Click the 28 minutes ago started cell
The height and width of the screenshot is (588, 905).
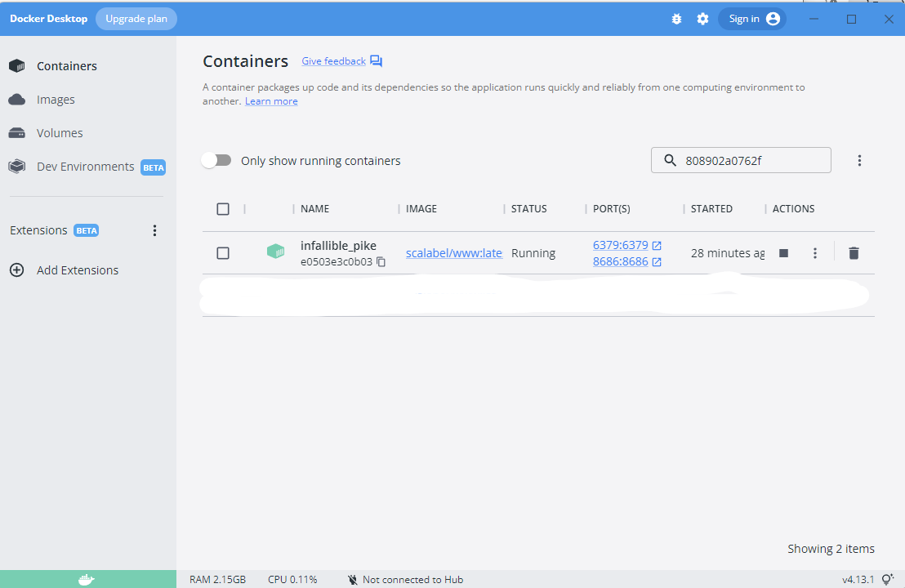point(728,253)
